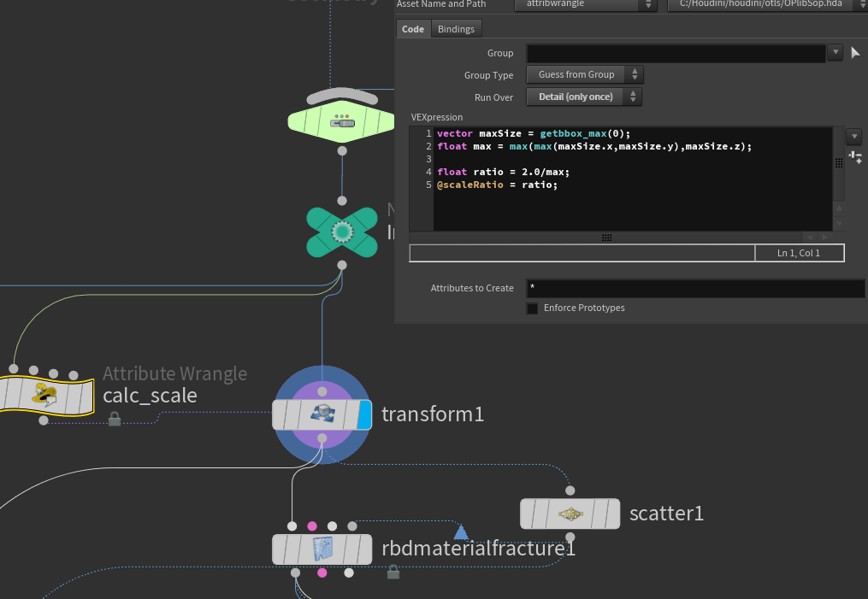Viewport: 868px width, 599px height.
Task: Select the scatter1 node icon
Action: 570,514
